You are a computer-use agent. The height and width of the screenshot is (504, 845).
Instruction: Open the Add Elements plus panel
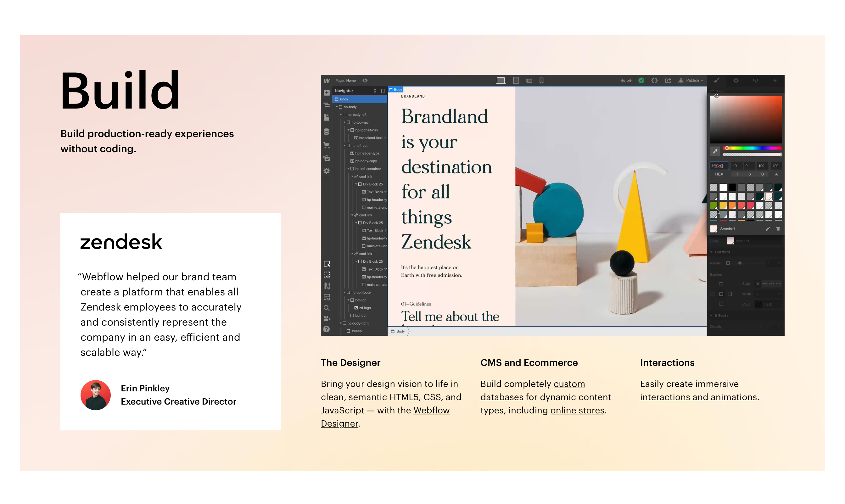click(x=326, y=93)
